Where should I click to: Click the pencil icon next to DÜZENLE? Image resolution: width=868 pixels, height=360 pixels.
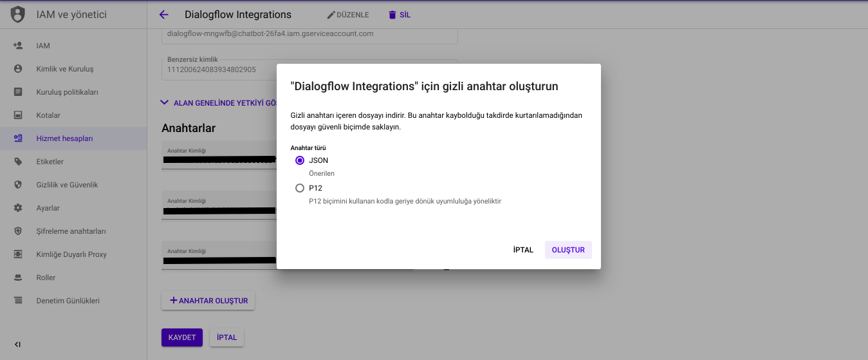coord(331,15)
